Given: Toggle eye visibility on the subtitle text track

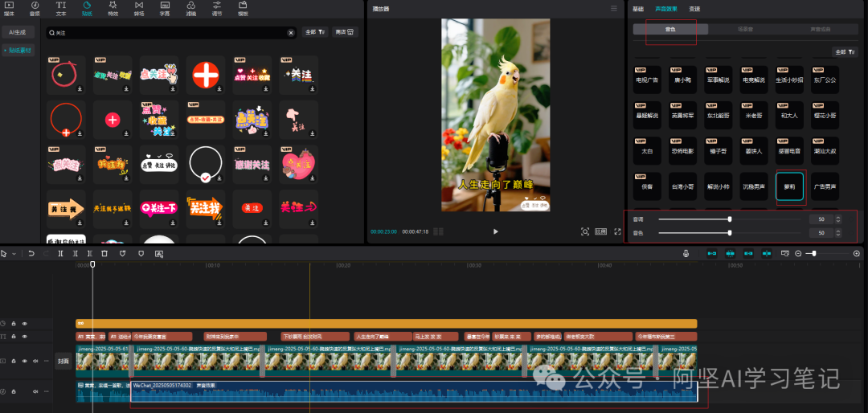Looking at the screenshot, I should (x=24, y=337).
